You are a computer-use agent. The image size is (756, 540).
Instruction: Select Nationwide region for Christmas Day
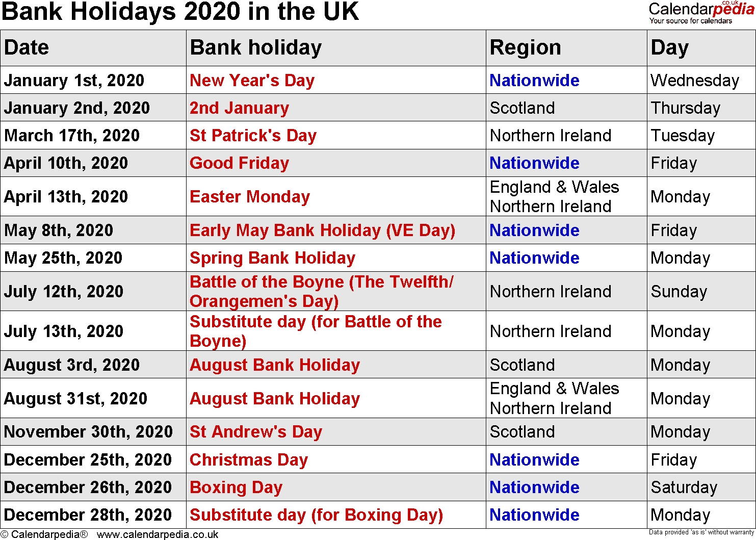[534, 460]
